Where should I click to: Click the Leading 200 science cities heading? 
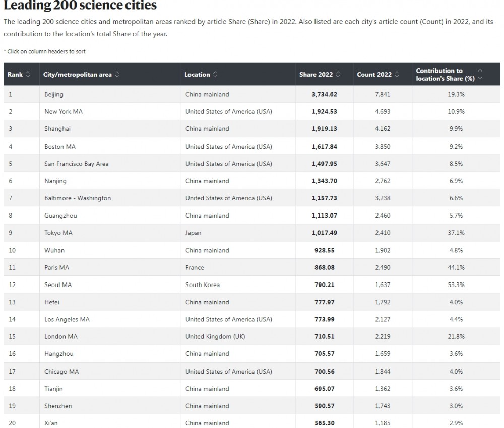coord(80,6)
